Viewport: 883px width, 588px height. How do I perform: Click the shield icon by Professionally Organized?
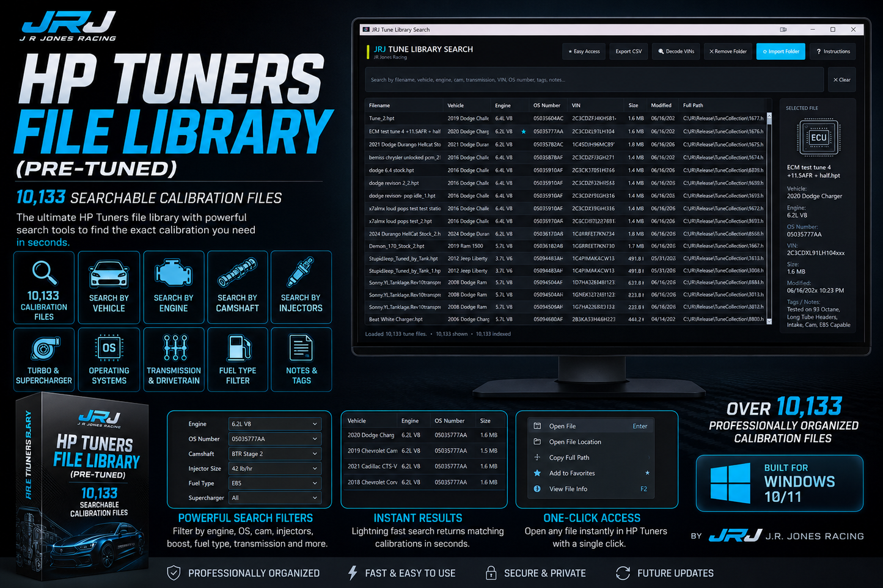(x=174, y=573)
